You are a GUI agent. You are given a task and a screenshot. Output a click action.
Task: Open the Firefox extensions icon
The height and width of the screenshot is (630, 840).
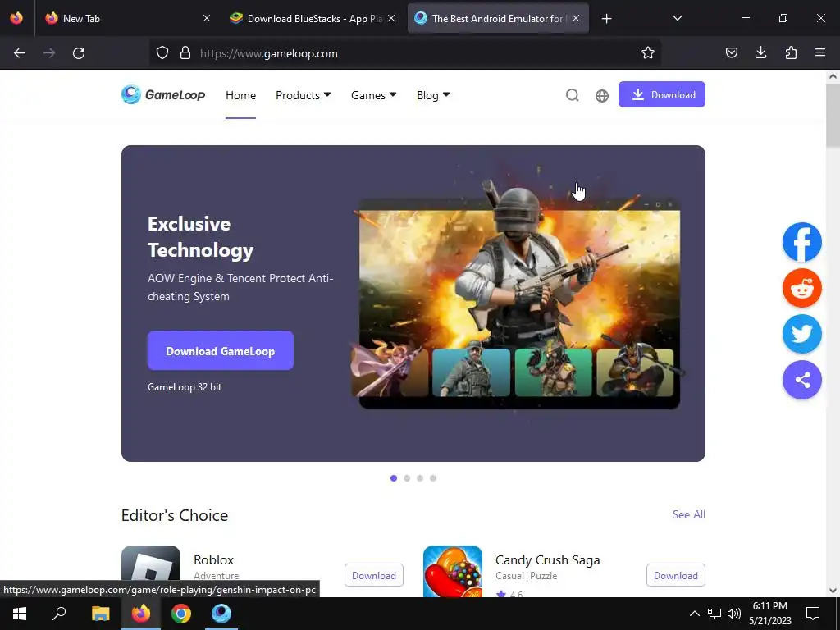click(x=791, y=53)
